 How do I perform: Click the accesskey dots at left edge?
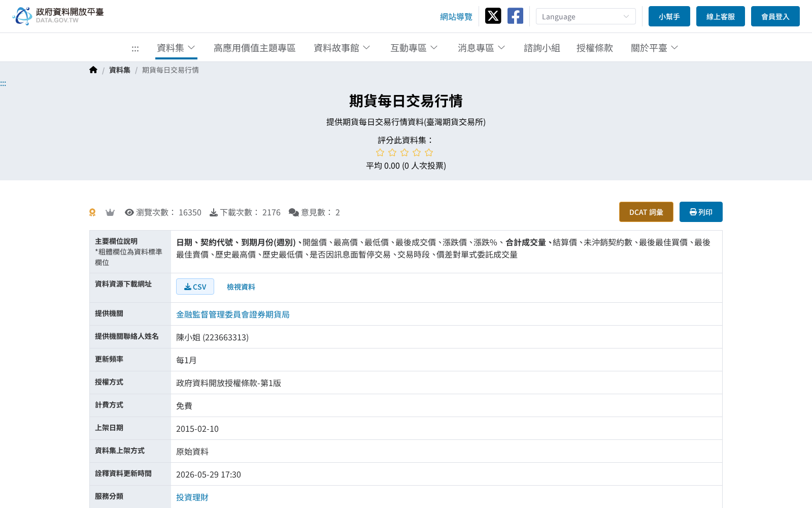[3, 84]
